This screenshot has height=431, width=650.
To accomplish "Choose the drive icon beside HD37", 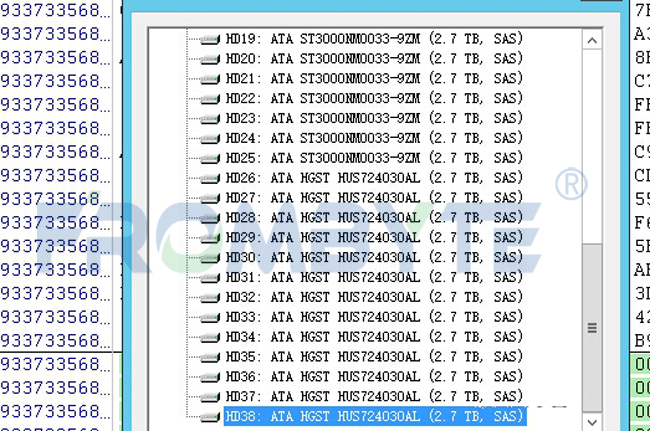I will coord(210,397).
